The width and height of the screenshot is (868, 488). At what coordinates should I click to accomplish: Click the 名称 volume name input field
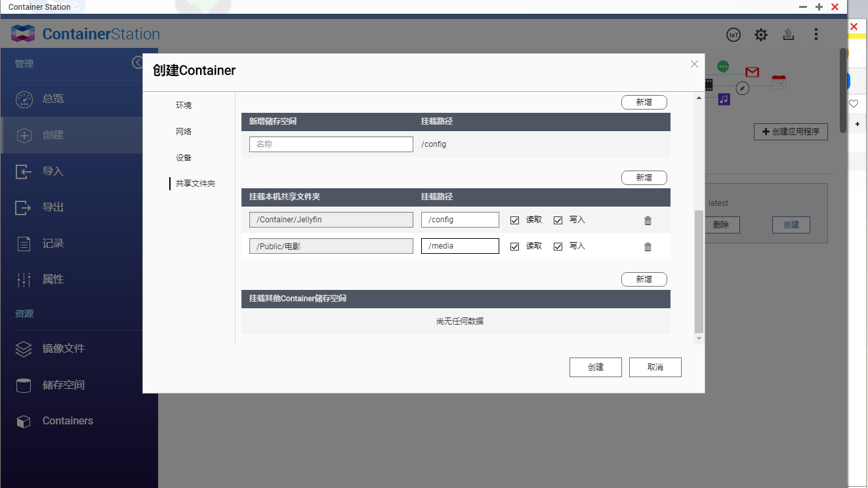pyautogui.click(x=331, y=144)
